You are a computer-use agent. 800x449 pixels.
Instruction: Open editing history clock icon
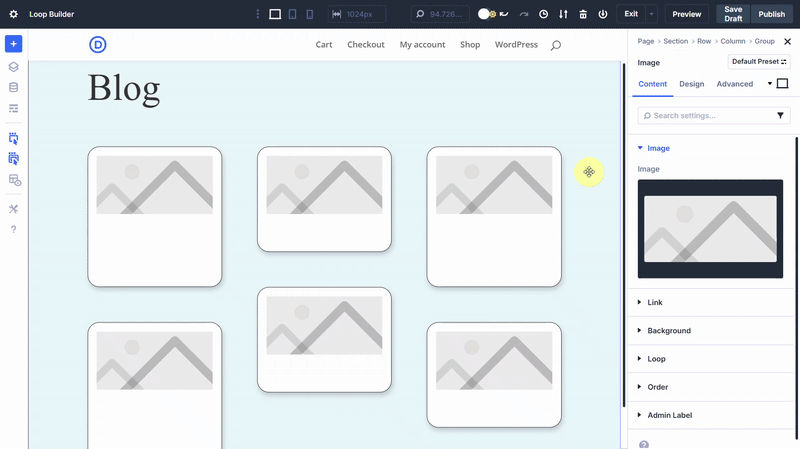pos(543,14)
